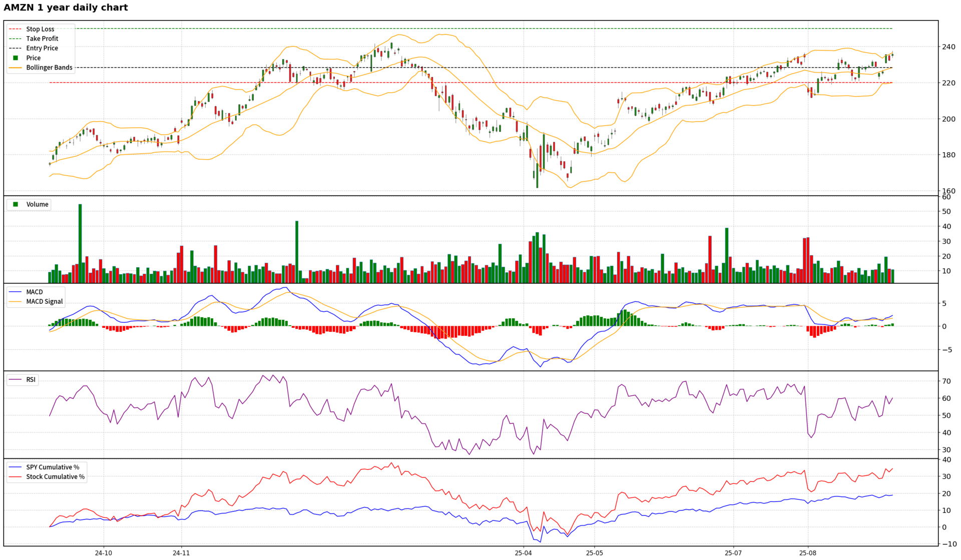961x560 pixels.
Task: Select the SPY Cumulative % legend entry
Action: click(53, 467)
